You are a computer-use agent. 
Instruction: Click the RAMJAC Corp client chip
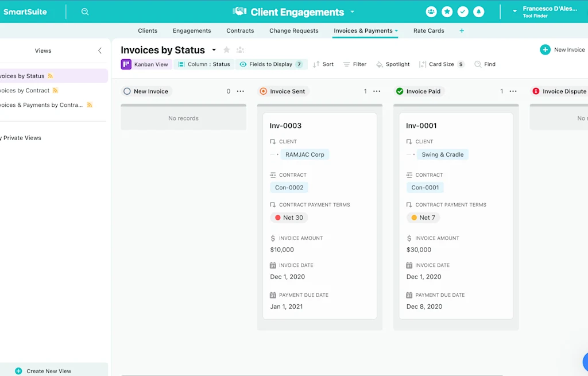point(304,154)
